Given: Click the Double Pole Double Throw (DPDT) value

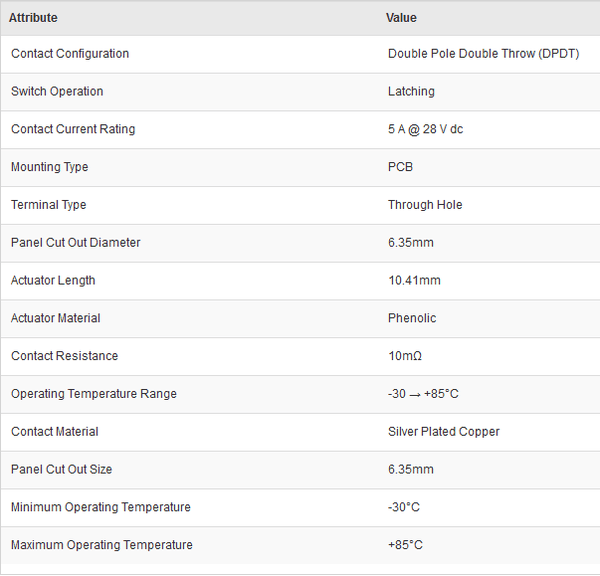Looking at the screenshot, I should coord(483,54).
